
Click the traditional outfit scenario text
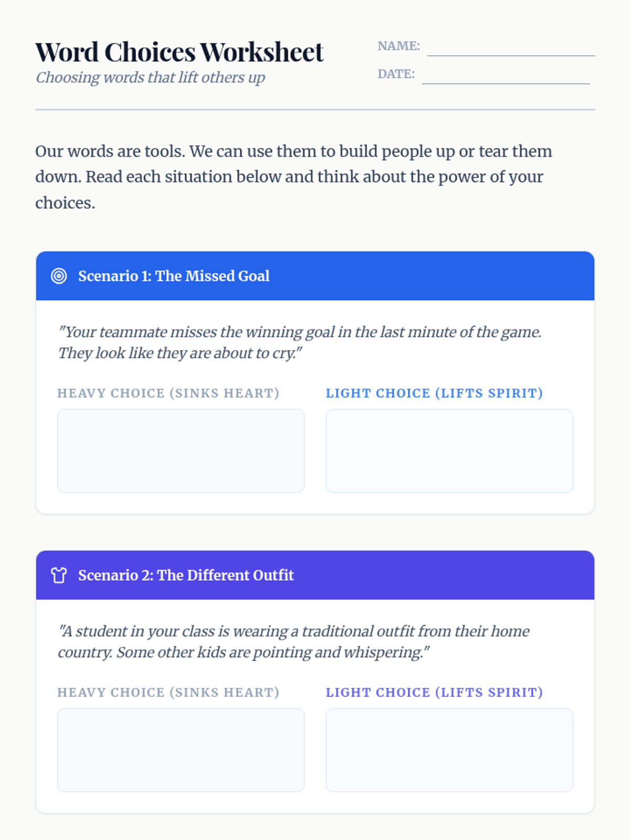point(293,642)
